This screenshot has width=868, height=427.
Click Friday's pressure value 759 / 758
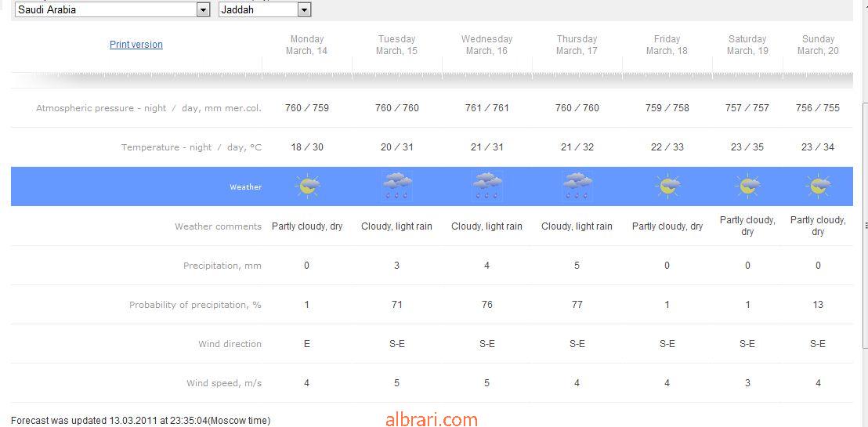(x=667, y=108)
